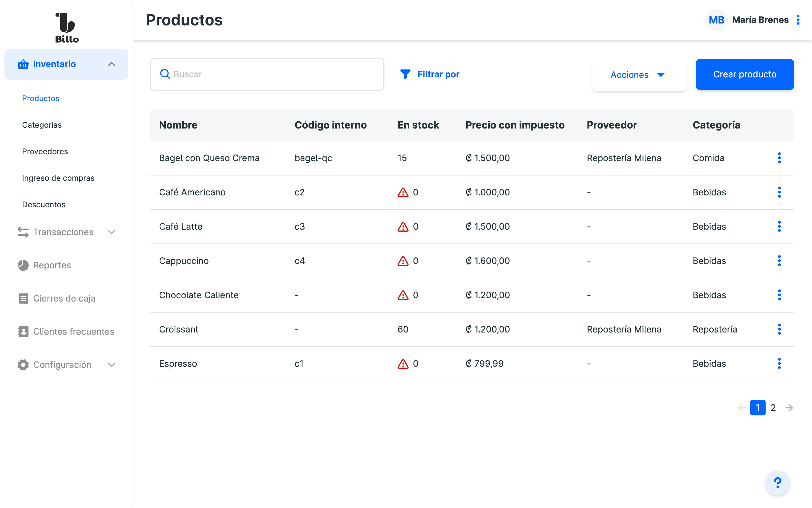812x508 pixels.
Task: Open the Acciones dropdown
Action: pos(639,75)
